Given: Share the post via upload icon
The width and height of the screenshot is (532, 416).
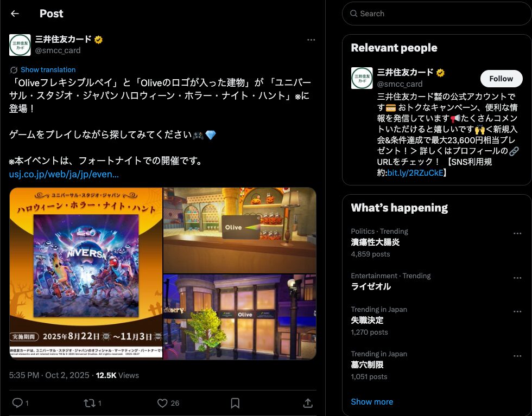Looking at the screenshot, I should 308,403.
